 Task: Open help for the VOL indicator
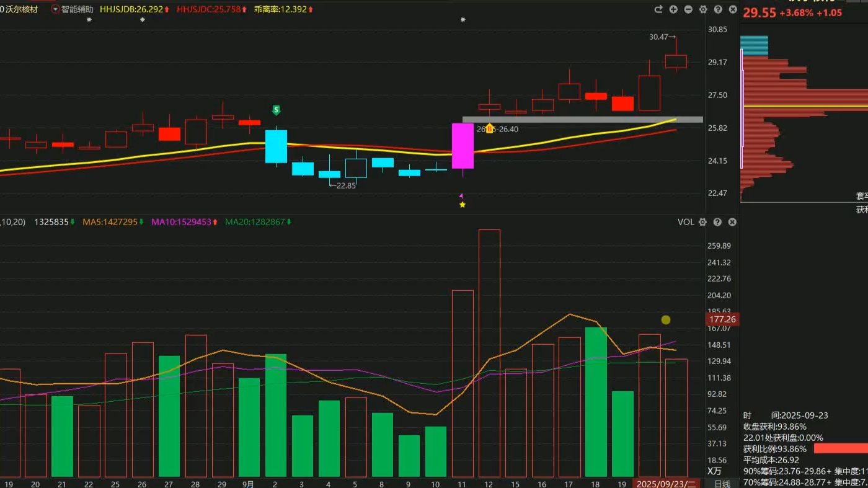pyautogui.click(x=717, y=222)
